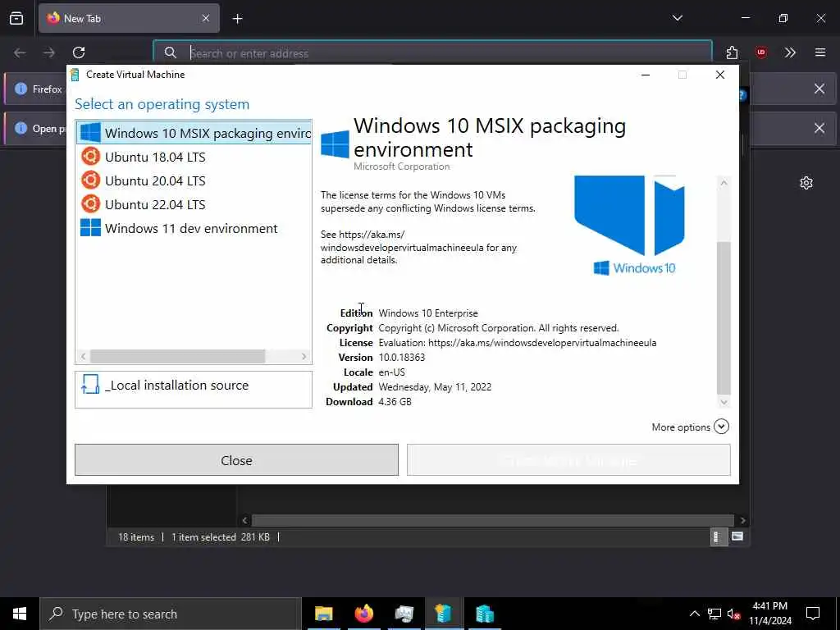Click the Windows 10 MSIX list icon
The width and height of the screenshot is (840, 630).
coord(90,132)
